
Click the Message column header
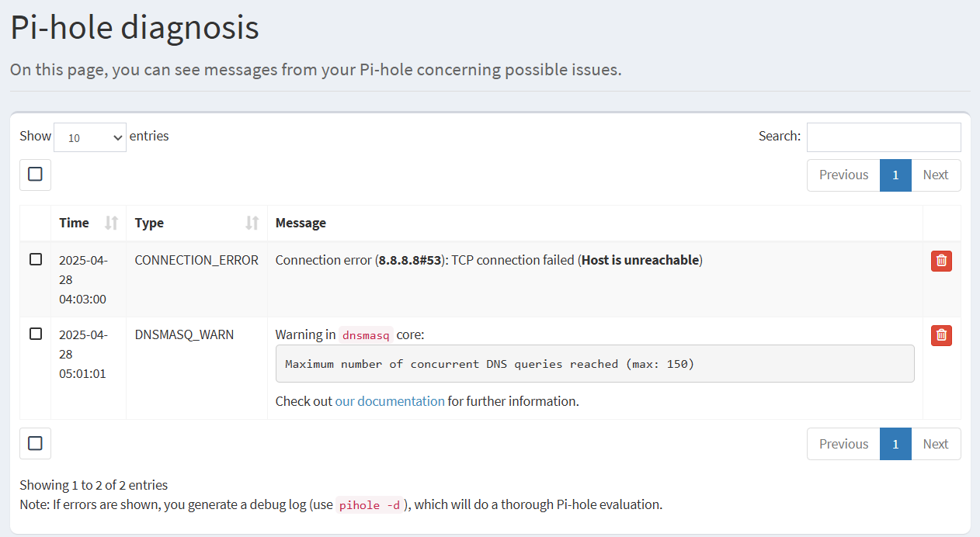point(301,223)
